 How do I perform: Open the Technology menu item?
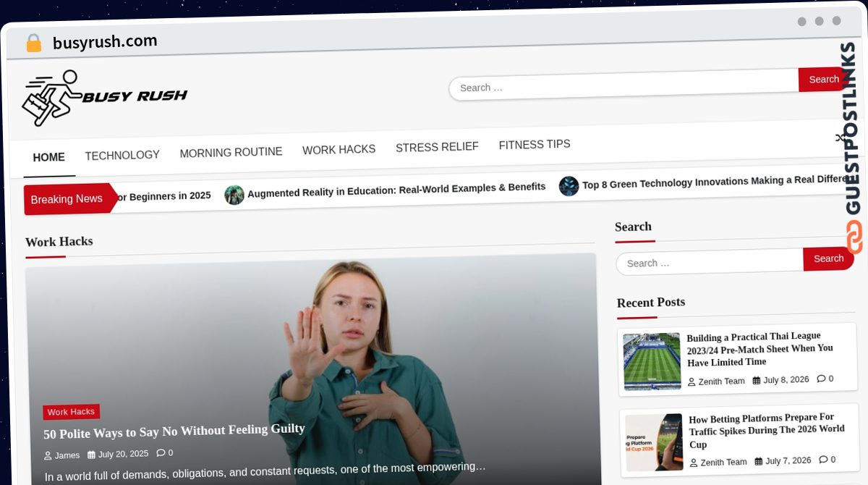tap(122, 155)
